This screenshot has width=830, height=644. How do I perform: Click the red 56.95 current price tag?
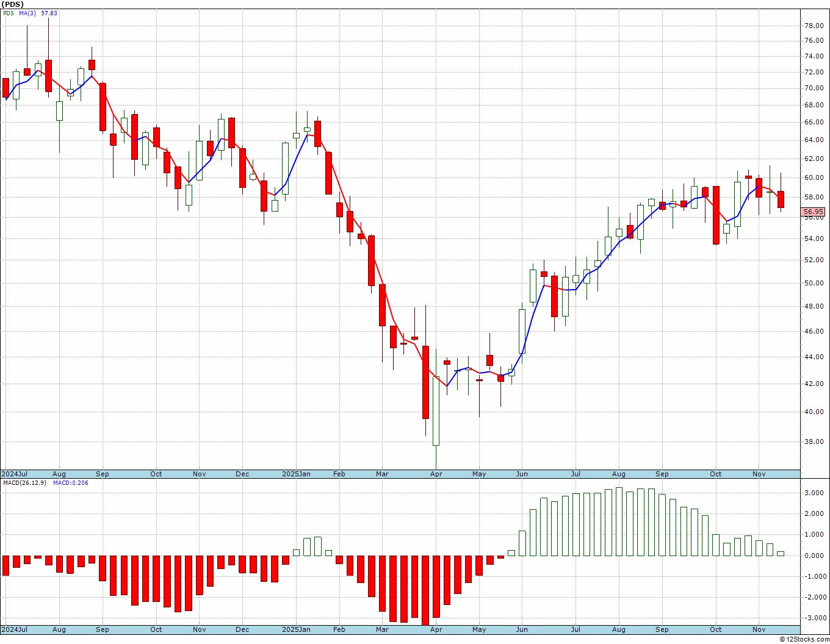tap(813, 212)
